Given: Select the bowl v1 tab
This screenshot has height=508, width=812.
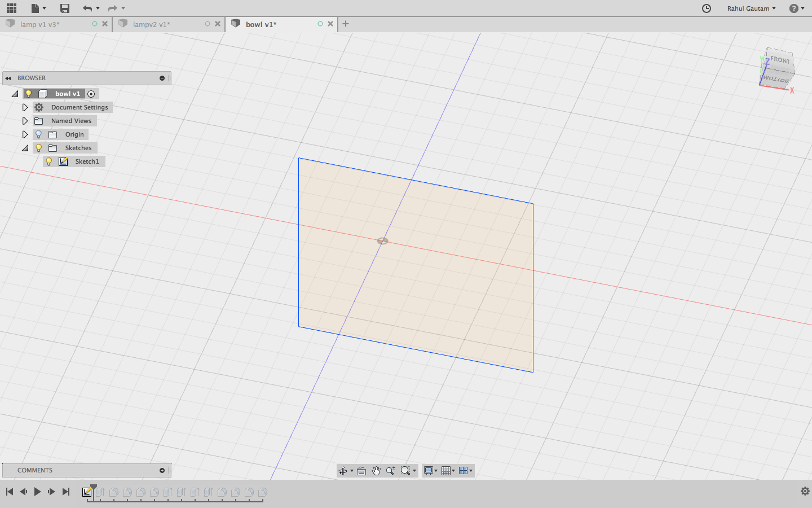Looking at the screenshot, I should 261,24.
